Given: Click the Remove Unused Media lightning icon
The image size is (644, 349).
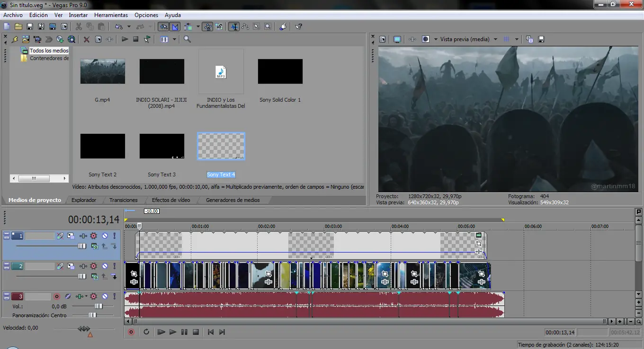Looking at the screenshot, I should (15, 39).
